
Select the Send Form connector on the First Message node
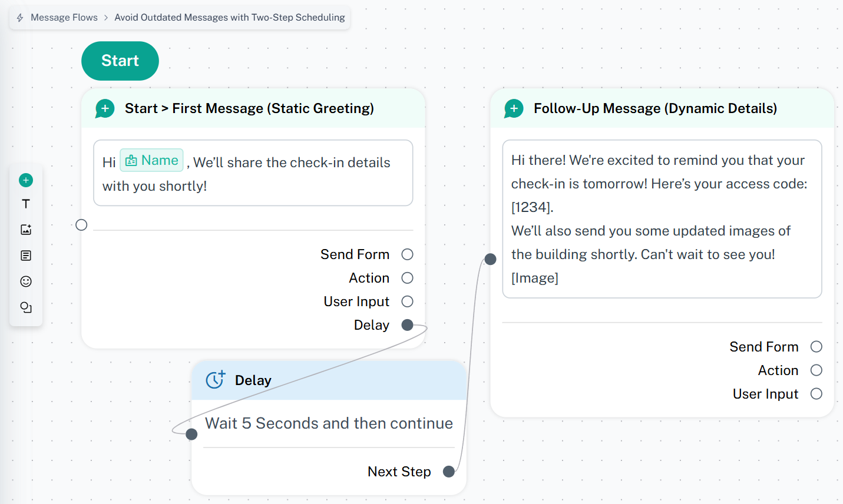407,254
